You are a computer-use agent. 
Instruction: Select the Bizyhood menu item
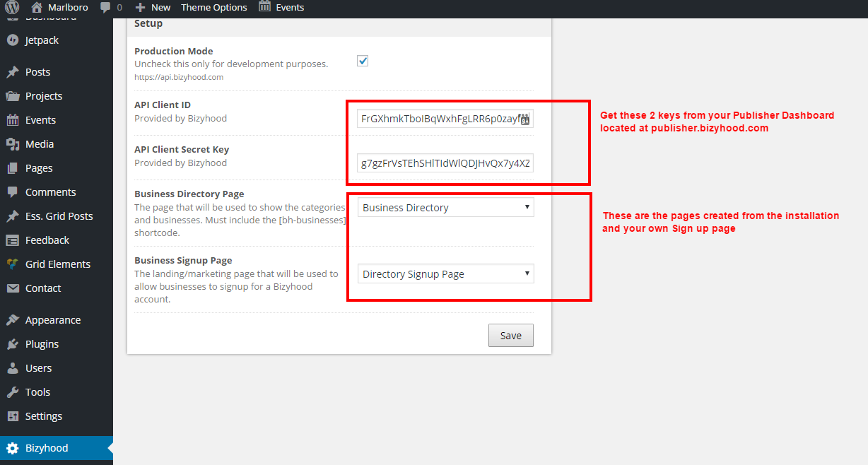click(57, 448)
